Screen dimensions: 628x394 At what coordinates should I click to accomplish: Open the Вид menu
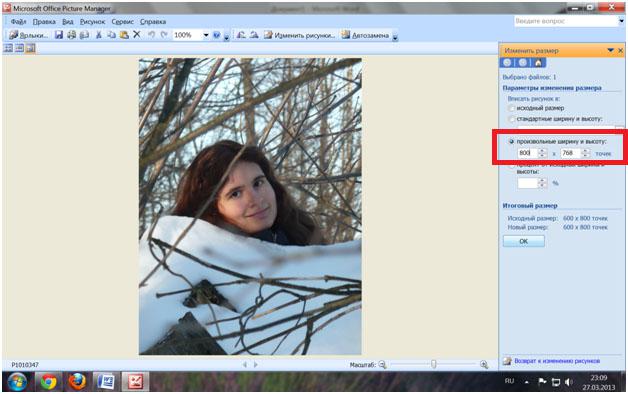tap(68, 22)
